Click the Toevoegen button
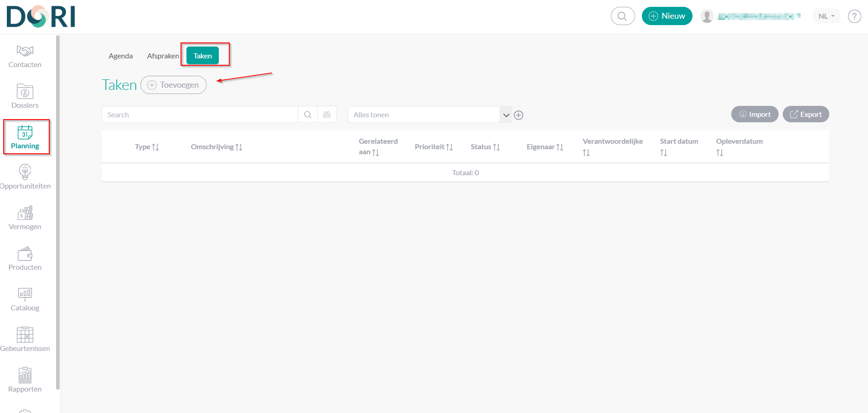The width and height of the screenshot is (868, 413). coord(173,85)
